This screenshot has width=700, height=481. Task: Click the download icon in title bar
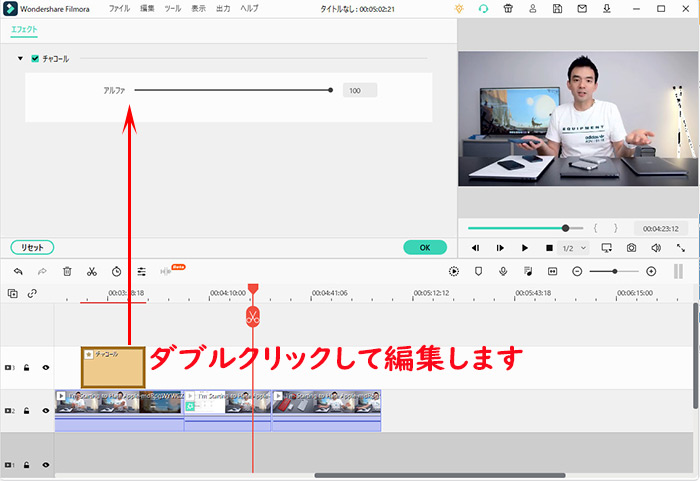click(607, 8)
